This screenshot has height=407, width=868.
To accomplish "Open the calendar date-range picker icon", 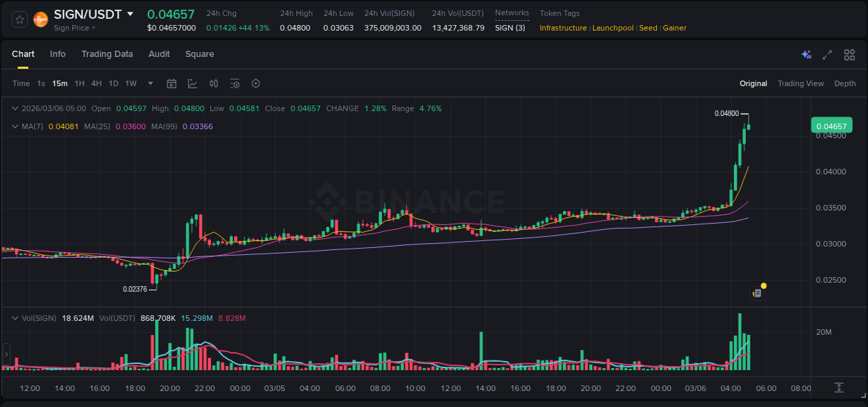I will 172,83.
